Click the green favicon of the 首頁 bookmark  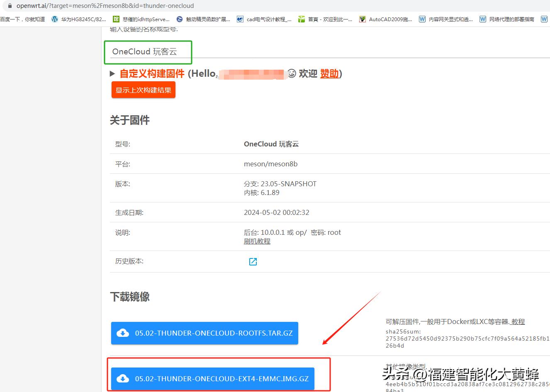point(302,19)
